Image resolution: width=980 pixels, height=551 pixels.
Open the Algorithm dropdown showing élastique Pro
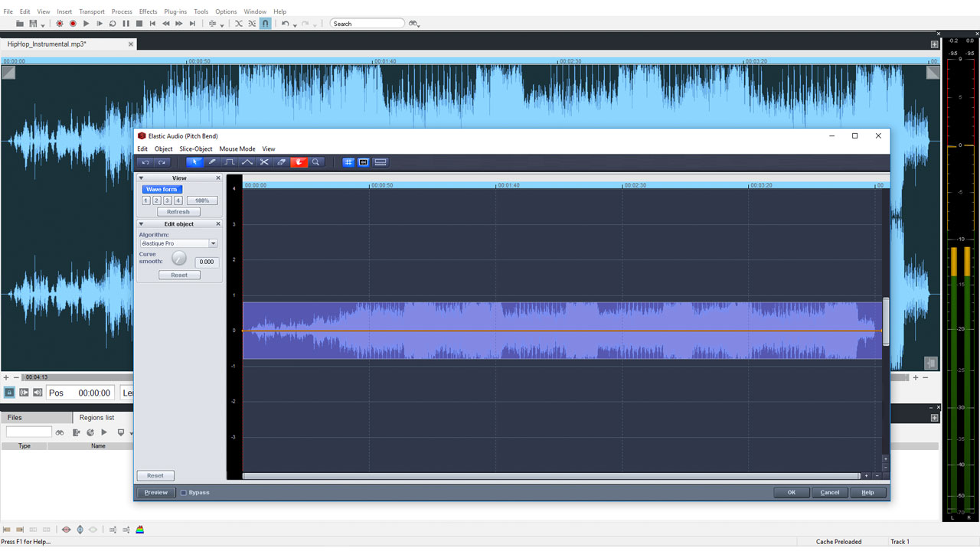point(213,243)
